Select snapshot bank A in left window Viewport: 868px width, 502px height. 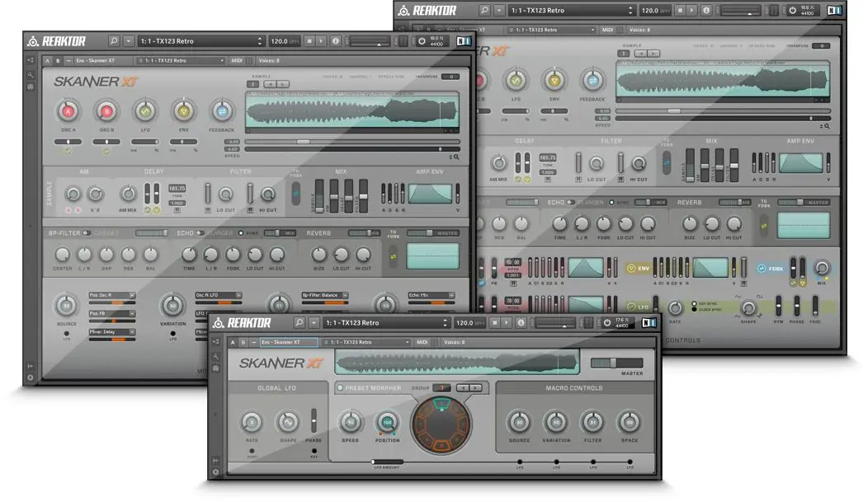[x=48, y=60]
